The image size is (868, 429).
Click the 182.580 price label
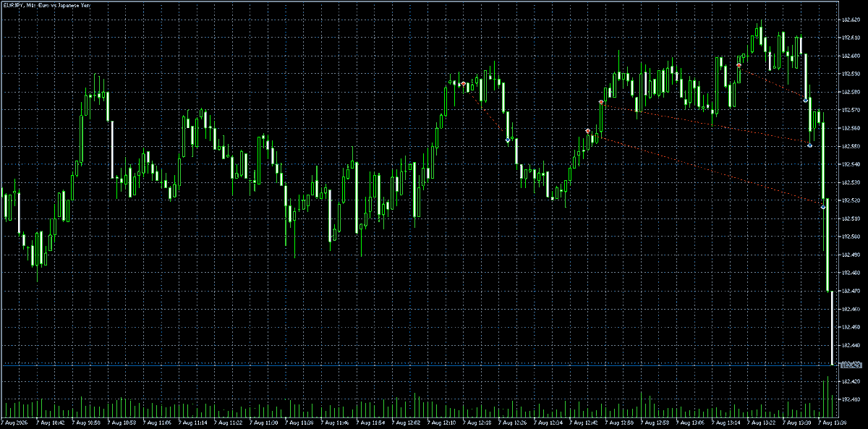pyautogui.click(x=850, y=92)
